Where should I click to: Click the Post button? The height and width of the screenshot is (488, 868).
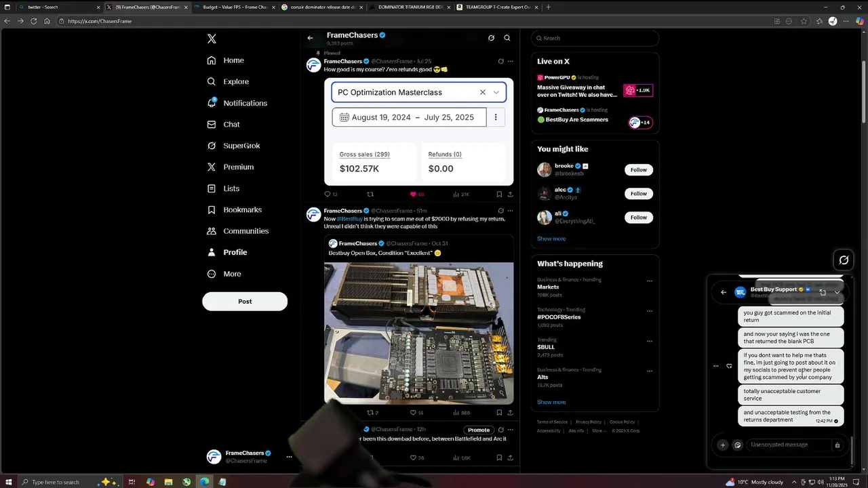pos(245,301)
